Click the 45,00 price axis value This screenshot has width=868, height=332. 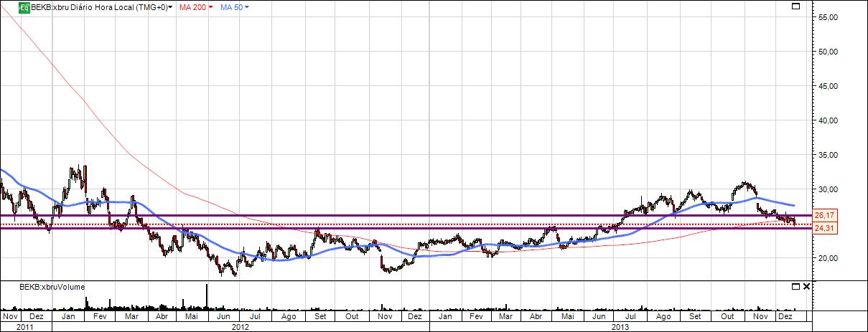(x=829, y=86)
